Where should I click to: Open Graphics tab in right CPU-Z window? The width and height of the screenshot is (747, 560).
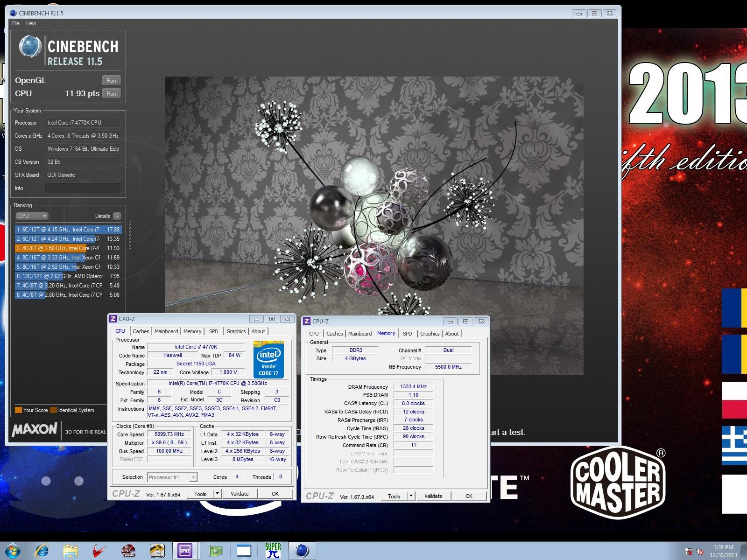click(x=430, y=334)
